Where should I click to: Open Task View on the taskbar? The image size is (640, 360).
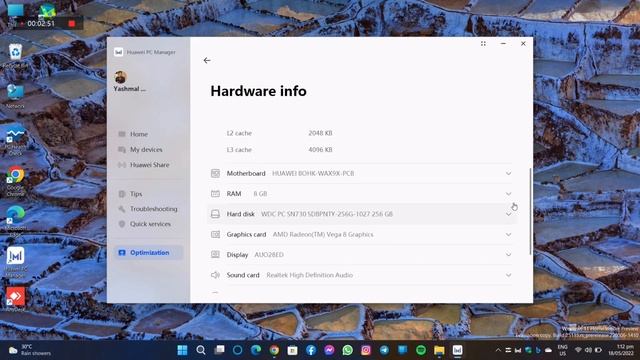[x=219, y=350]
